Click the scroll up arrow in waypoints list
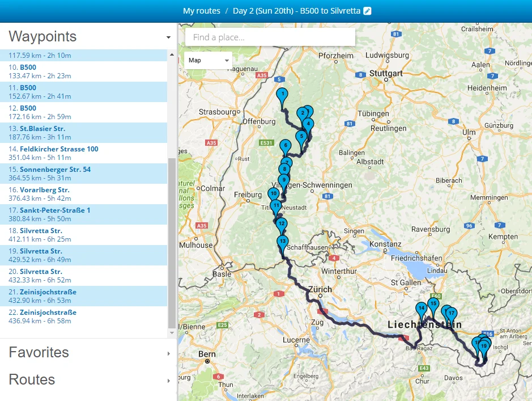Image resolution: width=532 pixels, height=401 pixels. coord(172,54)
